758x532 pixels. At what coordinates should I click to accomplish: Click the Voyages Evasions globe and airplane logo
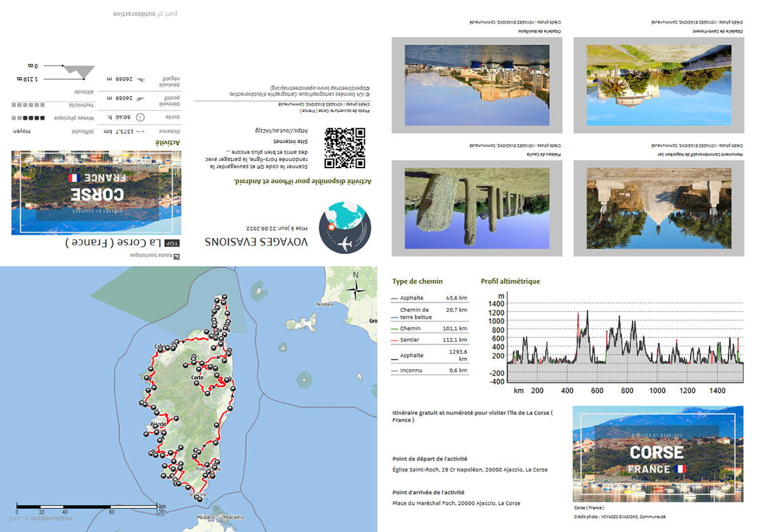(x=344, y=228)
